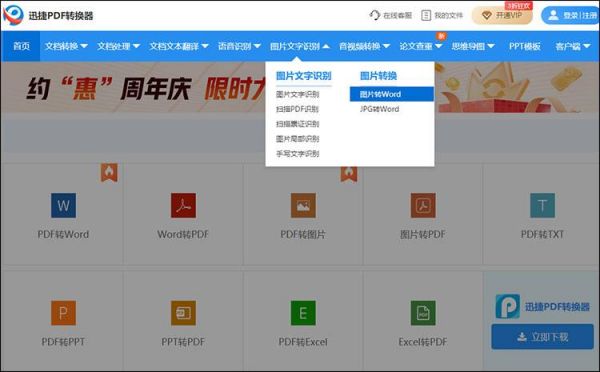Click the PPT转PDF label
The height and width of the screenshot is (372, 600).
[x=183, y=342]
